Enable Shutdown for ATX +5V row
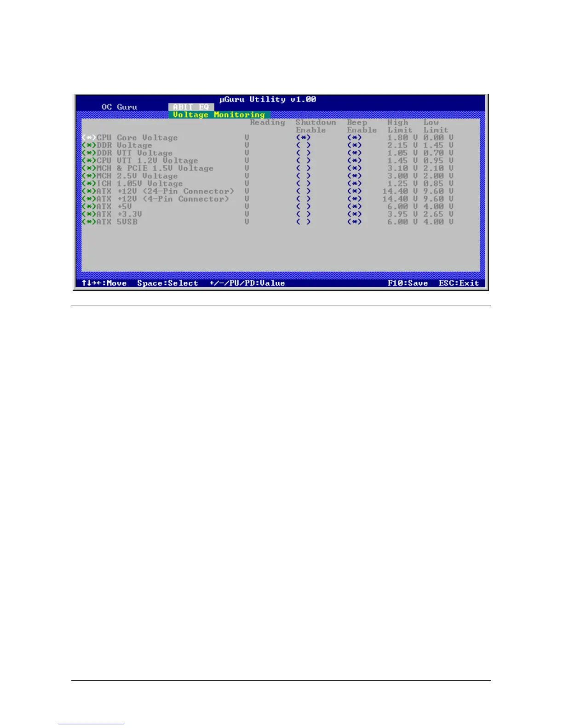This screenshot has width=563, height=728. point(303,207)
